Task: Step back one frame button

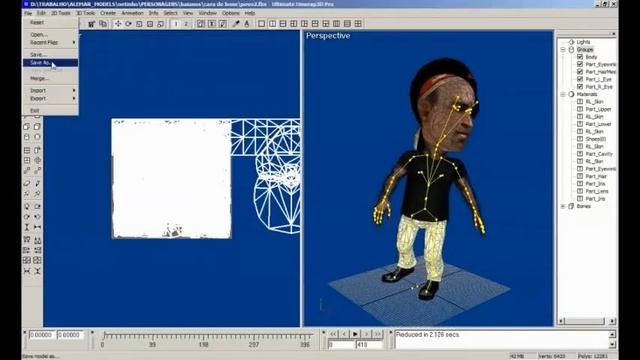Action: [344, 334]
